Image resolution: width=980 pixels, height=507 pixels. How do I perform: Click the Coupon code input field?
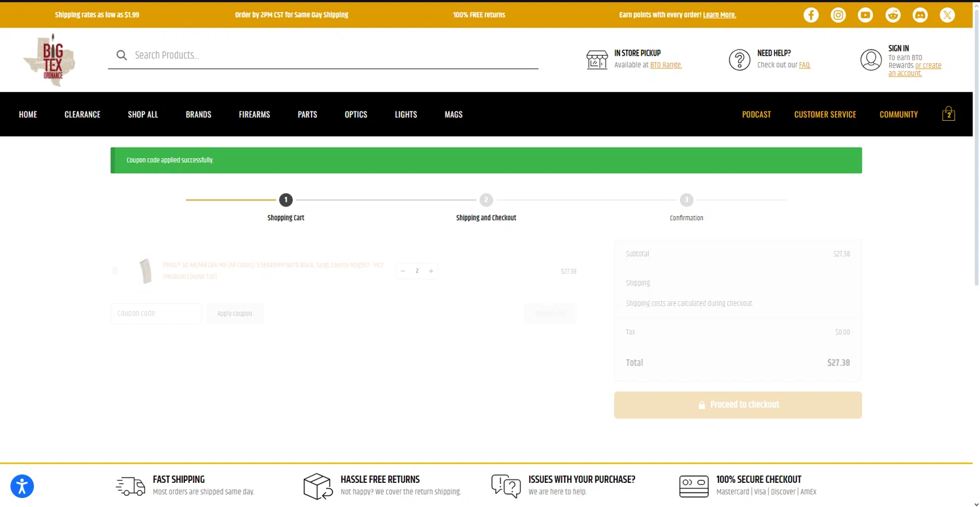pyautogui.click(x=156, y=314)
